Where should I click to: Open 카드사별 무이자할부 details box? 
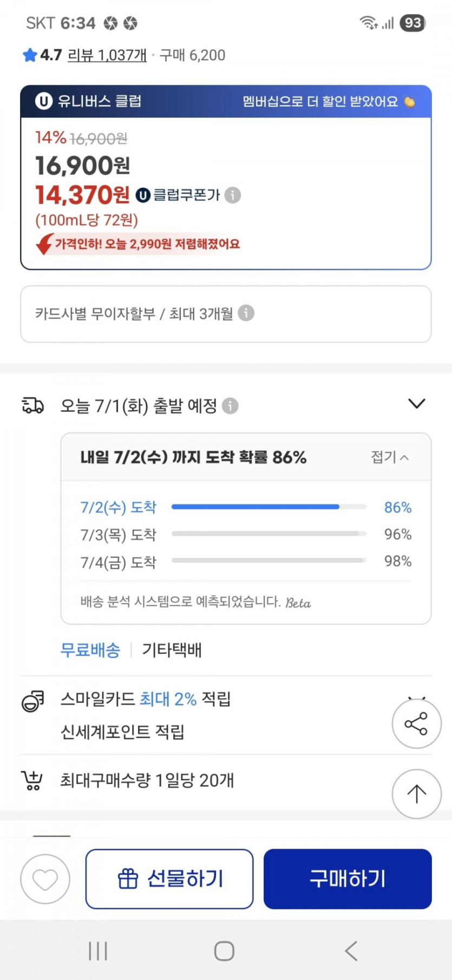point(226,314)
